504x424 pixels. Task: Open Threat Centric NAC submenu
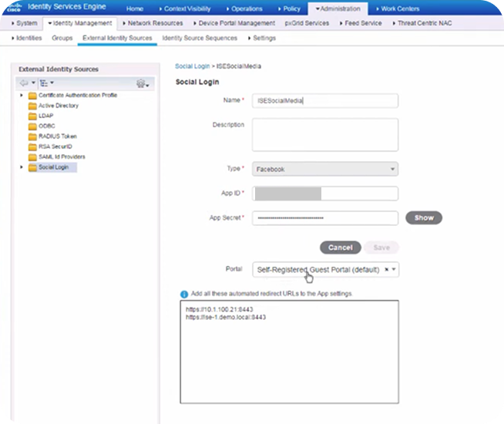pos(422,23)
